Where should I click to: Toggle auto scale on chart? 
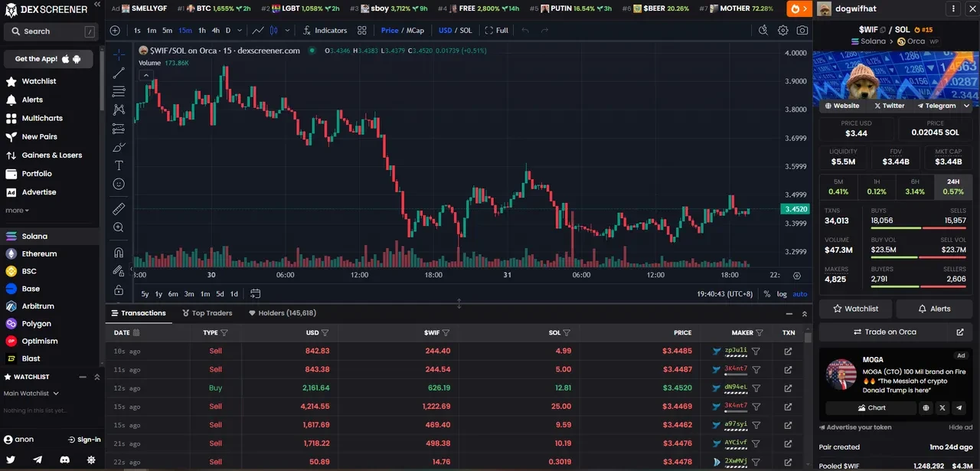point(800,294)
